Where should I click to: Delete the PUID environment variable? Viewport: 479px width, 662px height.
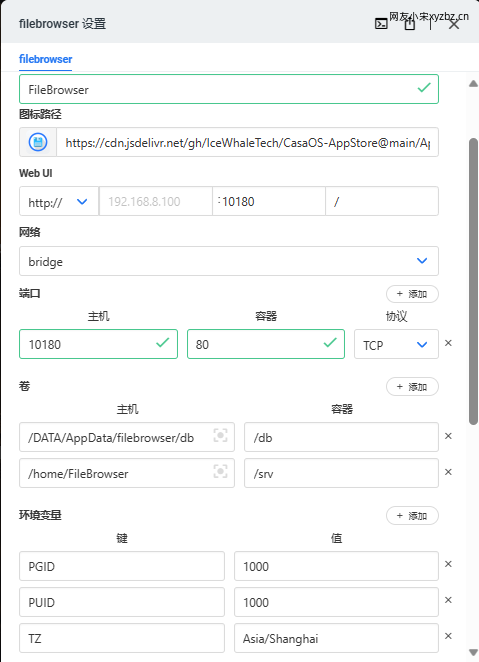pos(448,600)
